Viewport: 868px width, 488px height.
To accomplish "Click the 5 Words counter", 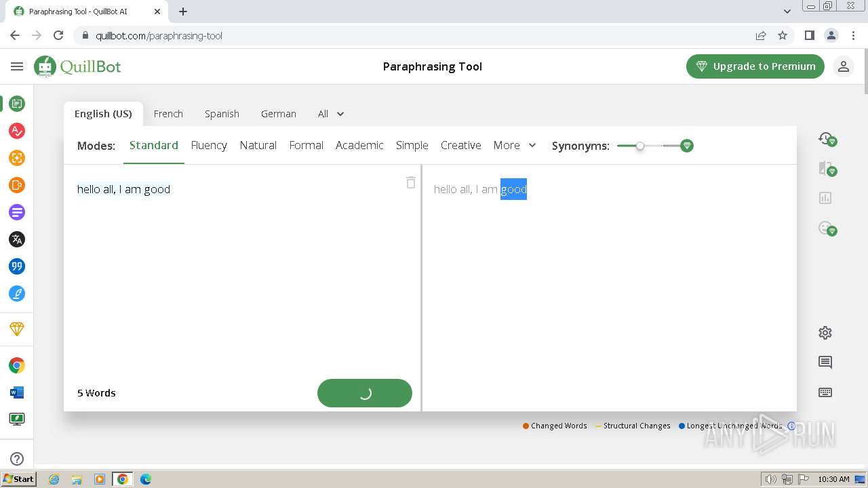I will pyautogui.click(x=96, y=393).
